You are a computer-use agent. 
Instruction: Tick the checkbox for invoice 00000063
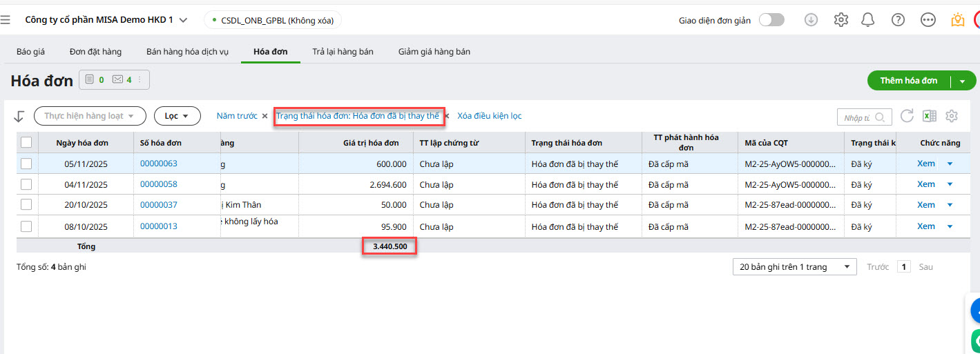point(26,164)
